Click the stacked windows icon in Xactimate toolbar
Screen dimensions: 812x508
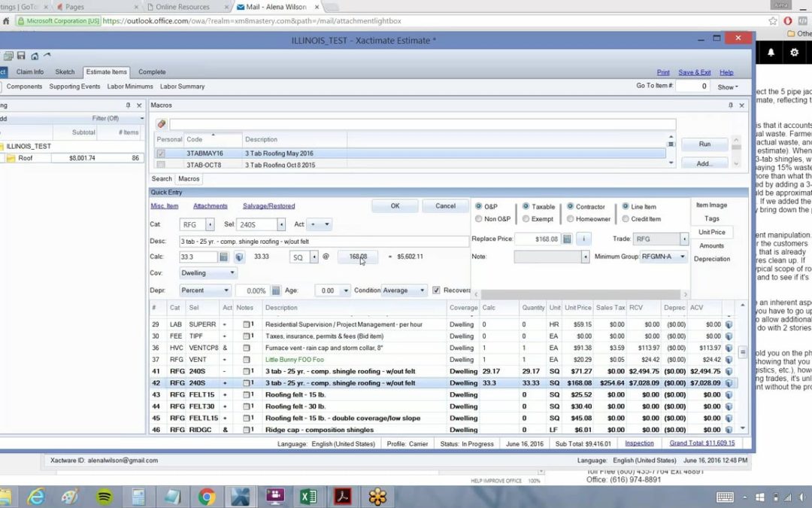[x=8, y=56]
